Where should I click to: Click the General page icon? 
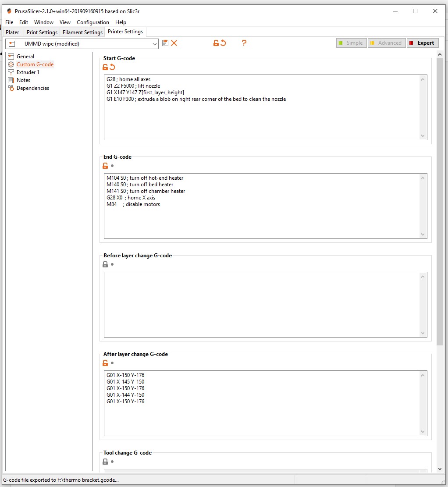11,57
